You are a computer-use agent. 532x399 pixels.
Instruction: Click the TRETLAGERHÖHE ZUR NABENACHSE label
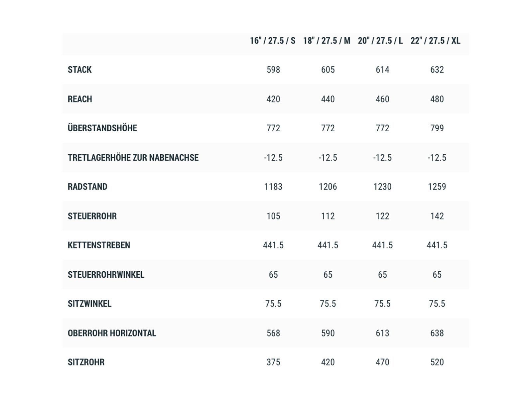[133, 158]
